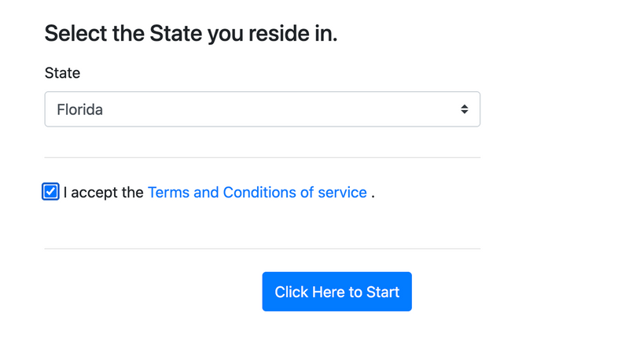Click the up-down arrow in State selector
This screenshot has height=364, width=629.
coord(465,109)
